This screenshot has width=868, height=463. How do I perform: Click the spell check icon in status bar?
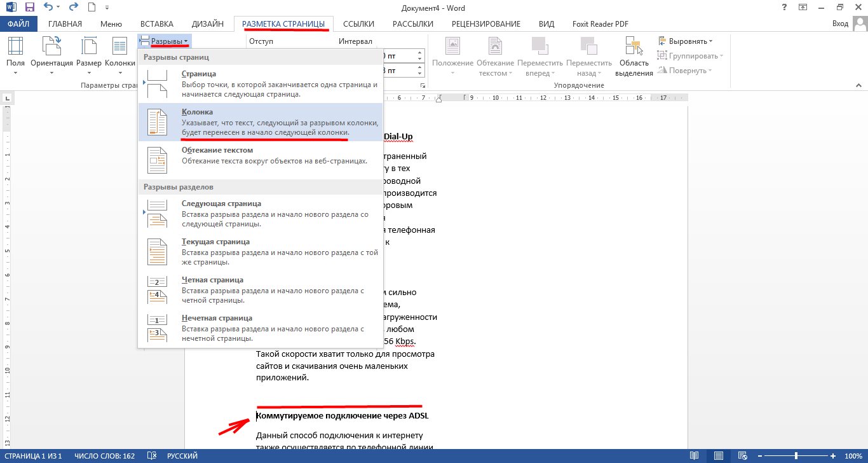[152, 456]
